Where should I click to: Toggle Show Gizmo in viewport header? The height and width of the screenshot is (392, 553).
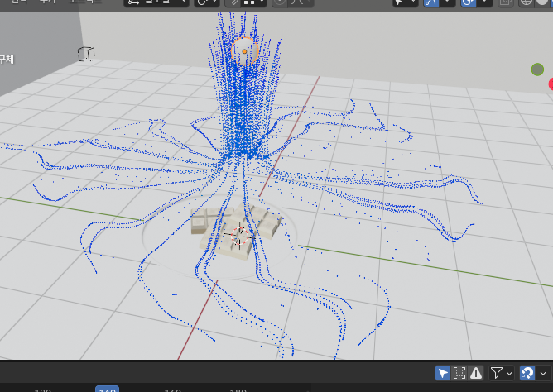(x=430, y=2)
